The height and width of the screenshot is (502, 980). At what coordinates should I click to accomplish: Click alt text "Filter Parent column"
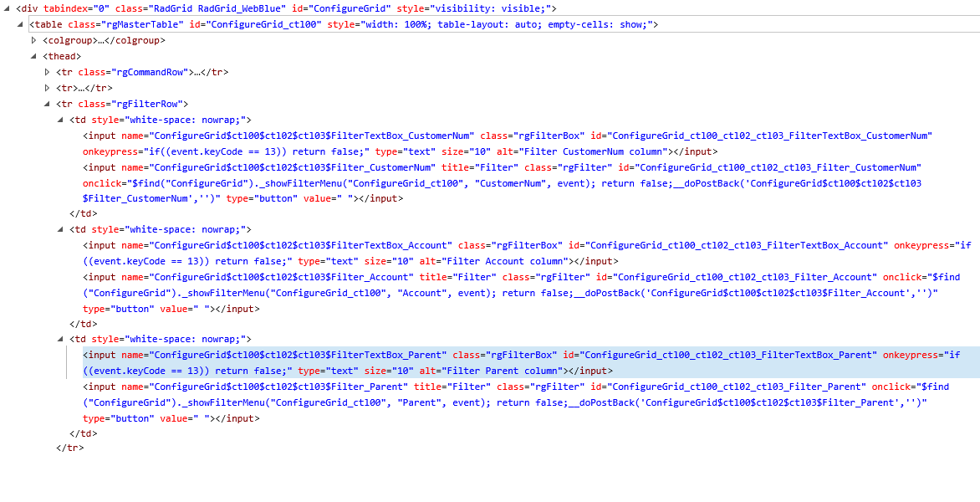click(x=503, y=371)
